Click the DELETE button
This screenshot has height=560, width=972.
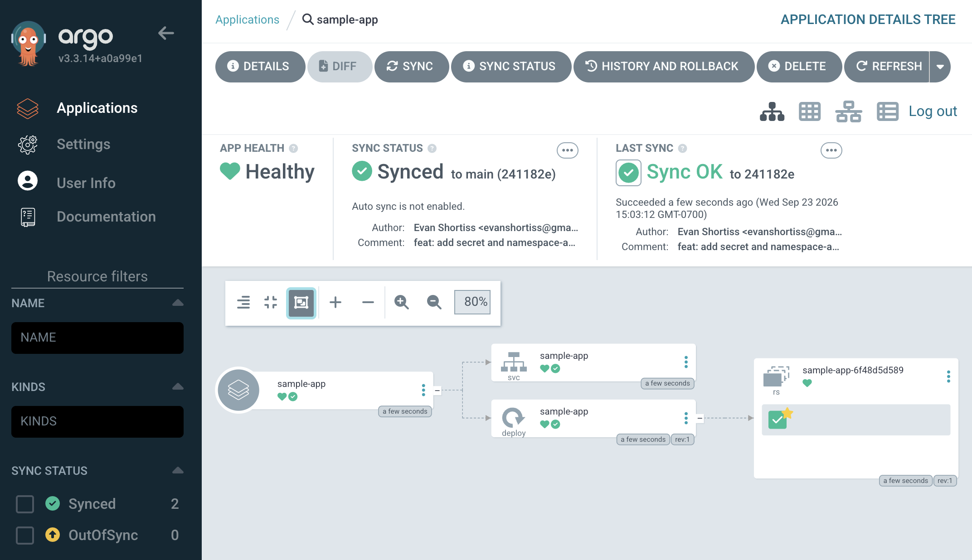pyautogui.click(x=799, y=67)
